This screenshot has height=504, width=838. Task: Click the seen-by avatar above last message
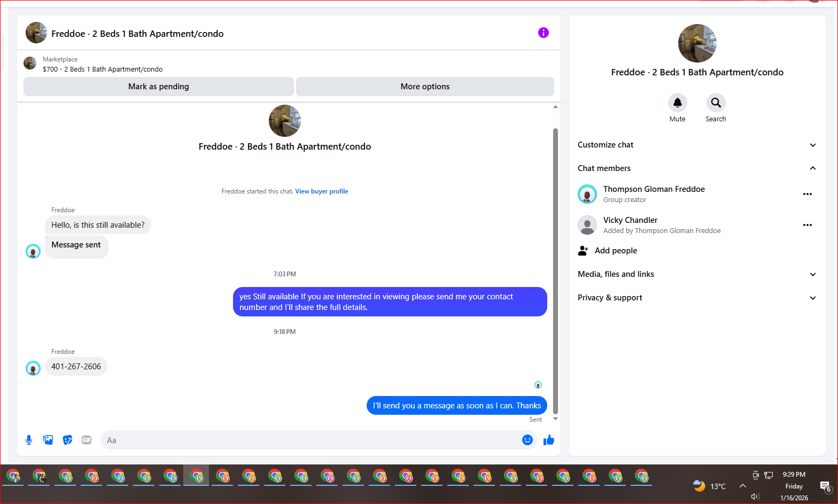tap(538, 385)
